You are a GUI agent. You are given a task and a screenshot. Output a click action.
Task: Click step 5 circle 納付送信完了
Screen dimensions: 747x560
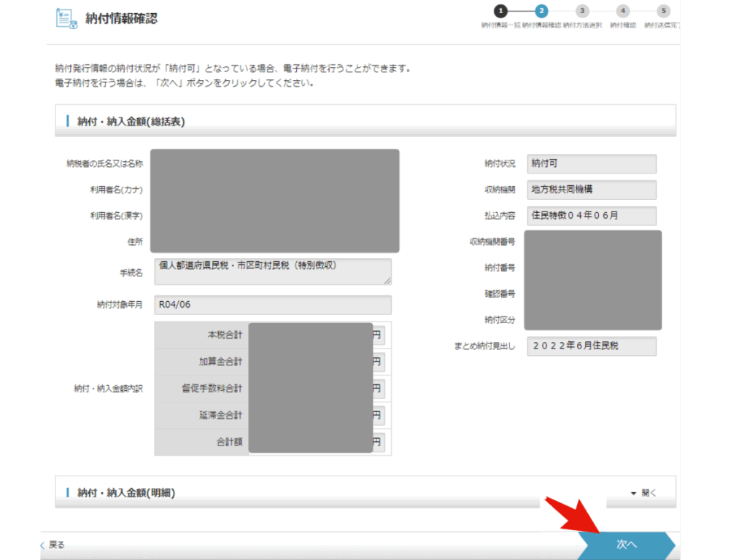point(662,10)
